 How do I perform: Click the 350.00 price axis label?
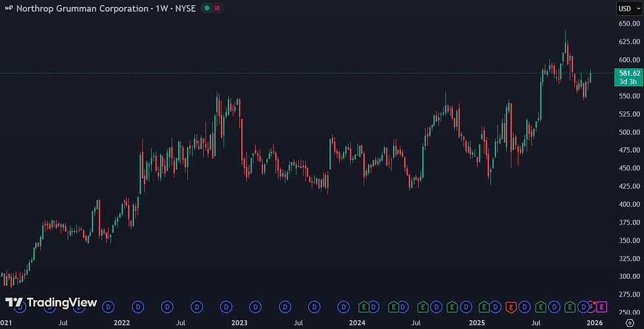coord(630,240)
